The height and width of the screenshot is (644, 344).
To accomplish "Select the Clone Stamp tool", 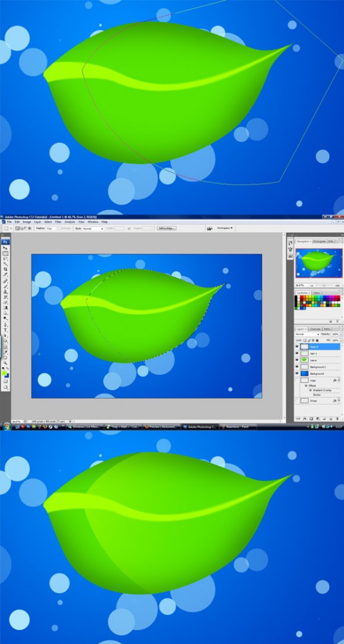I will 5,292.
